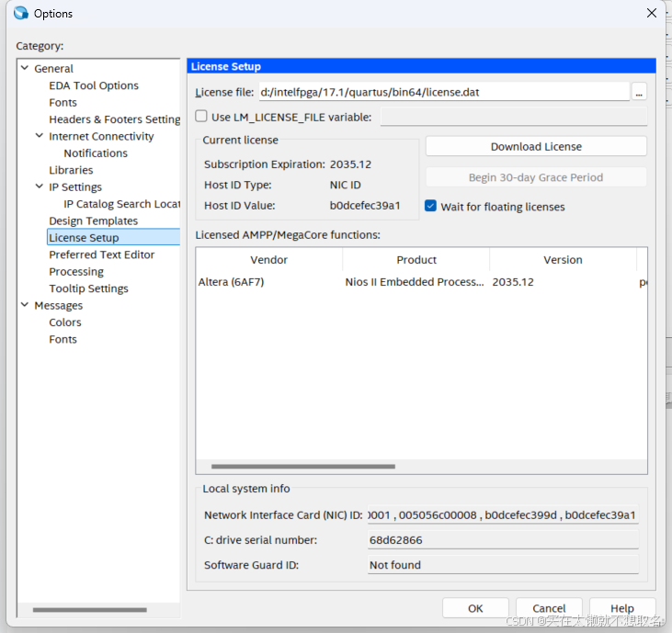Viewport: 672px width, 633px height.
Task: Select License Setup category
Action: 113,237
